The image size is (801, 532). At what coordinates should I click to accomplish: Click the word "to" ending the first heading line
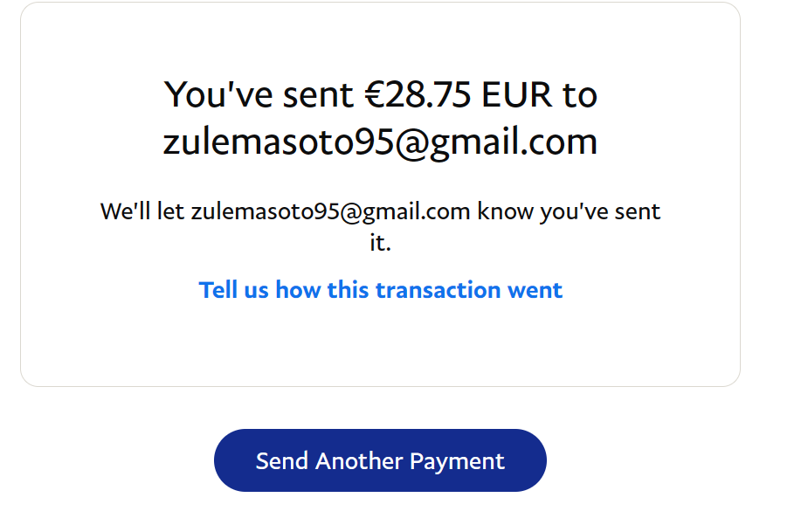(580, 95)
